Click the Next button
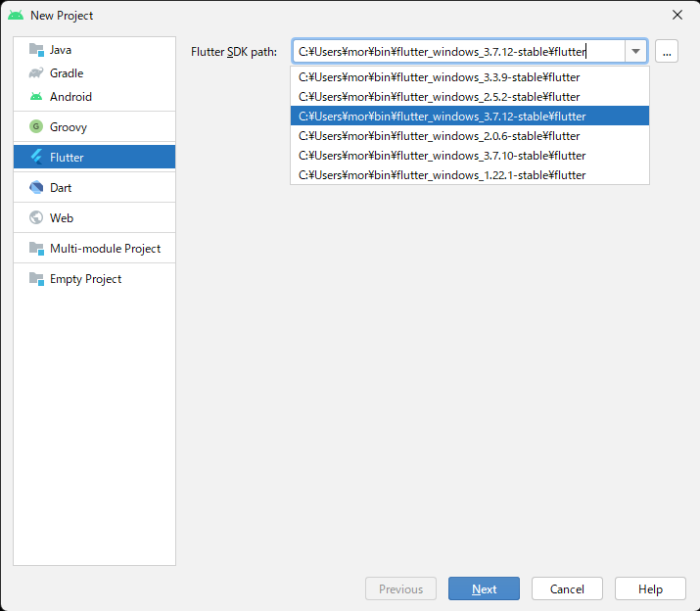The height and width of the screenshot is (611, 700). pos(484,588)
